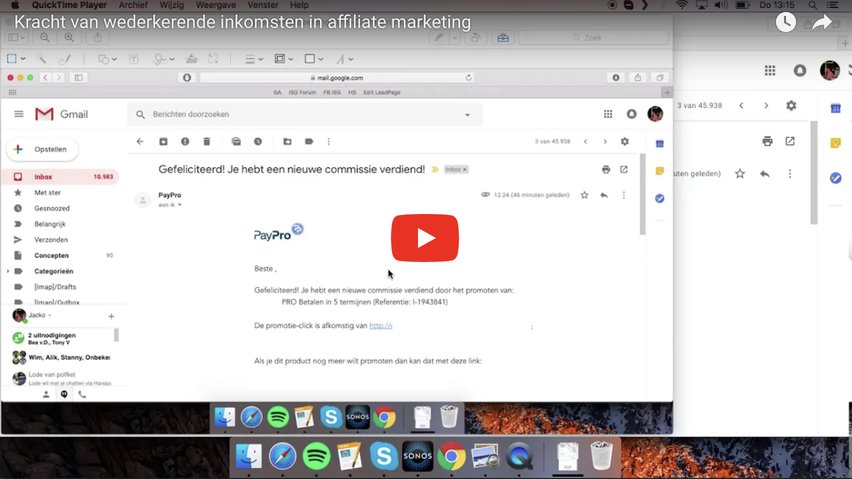852x479 pixels.
Task: Open Gmail settings gear
Action: (625, 142)
